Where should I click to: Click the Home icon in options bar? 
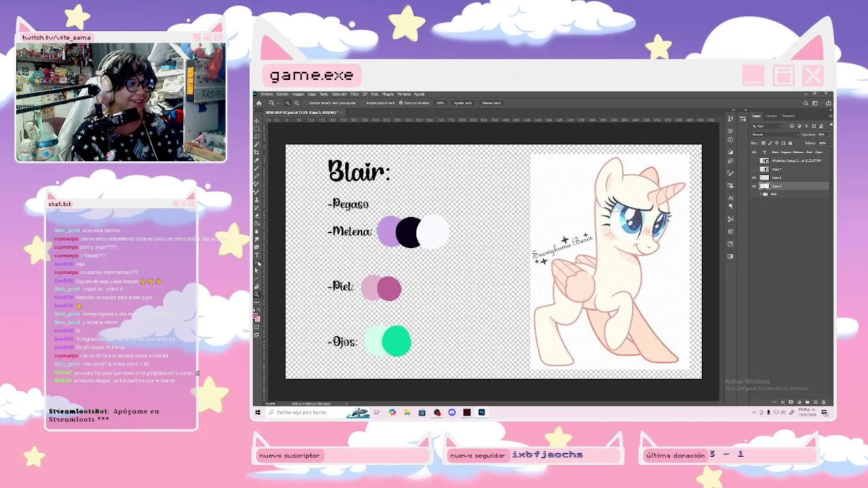[x=259, y=103]
